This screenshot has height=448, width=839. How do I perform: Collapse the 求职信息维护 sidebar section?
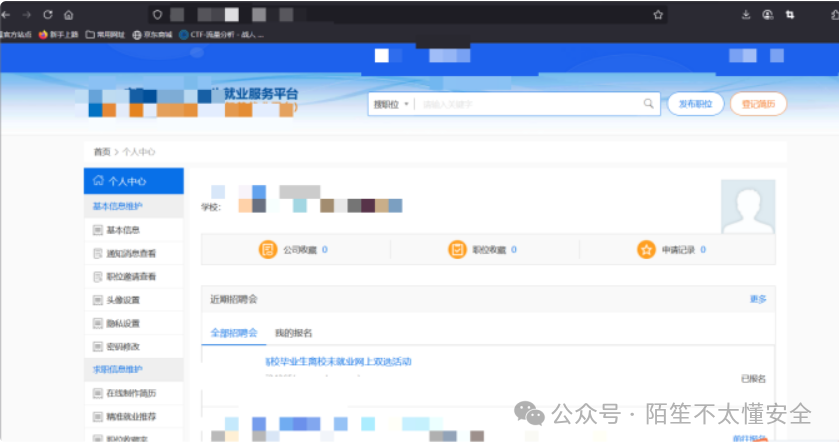(x=134, y=369)
